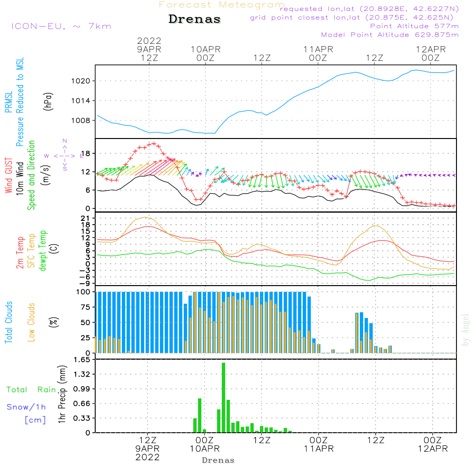Click the 1008 pressure axis value

point(81,120)
